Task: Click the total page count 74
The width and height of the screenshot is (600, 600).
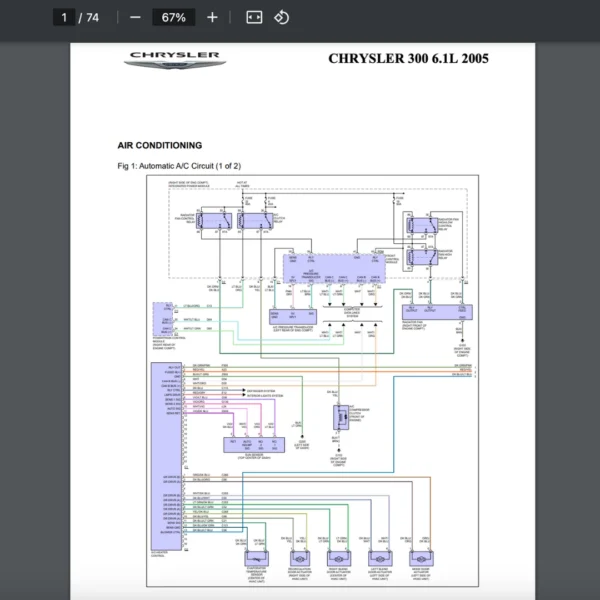Action: coord(93,17)
